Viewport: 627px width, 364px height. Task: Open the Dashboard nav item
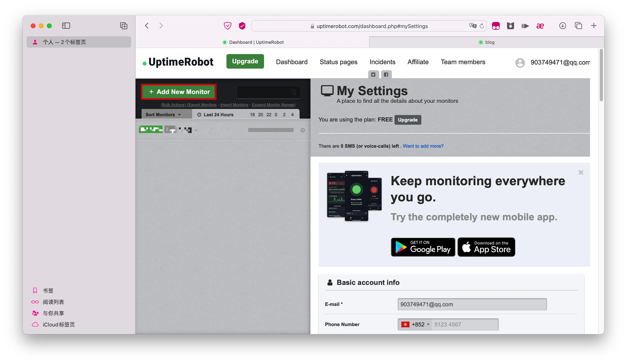292,62
